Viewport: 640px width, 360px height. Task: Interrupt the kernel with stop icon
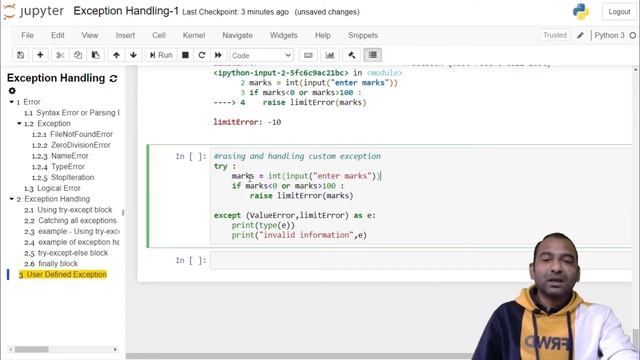pos(185,55)
